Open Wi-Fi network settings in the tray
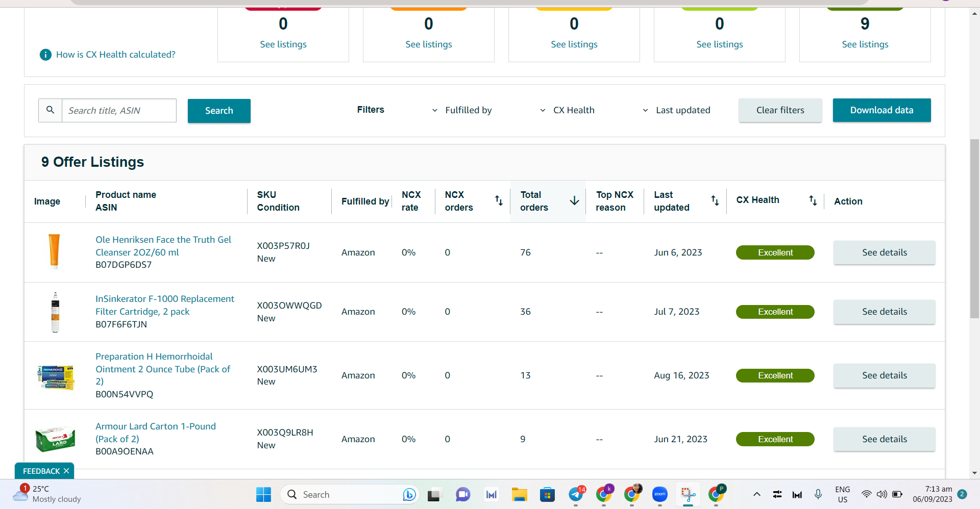Image resolution: width=980 pixels, height=509 pixels. [866, 494]
